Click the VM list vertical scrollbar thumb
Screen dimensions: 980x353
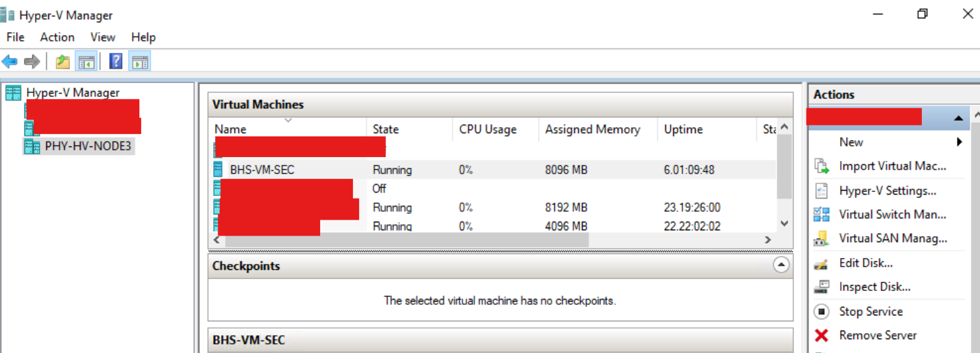pos(784,166)
